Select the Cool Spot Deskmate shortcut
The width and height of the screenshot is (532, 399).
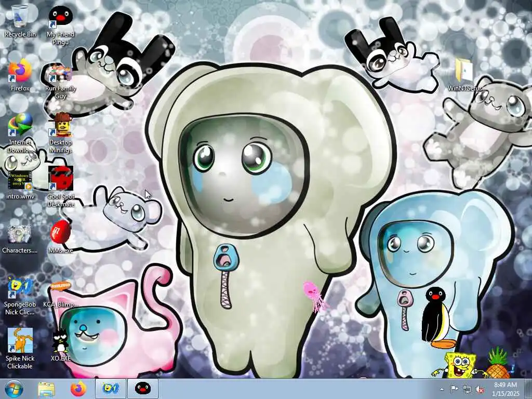click(60, 187)
